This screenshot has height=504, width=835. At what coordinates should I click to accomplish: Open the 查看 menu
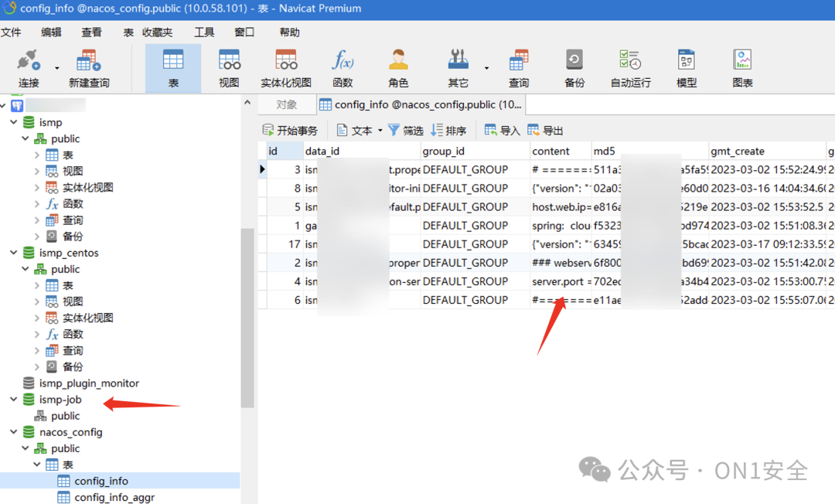coord(91,32)
